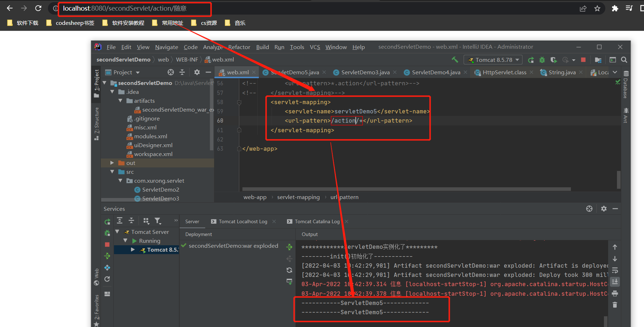Image resolution: width=644 pixels, height=327 pixels.
Task: Click the Profiler run icon
Action: (566, 60)
